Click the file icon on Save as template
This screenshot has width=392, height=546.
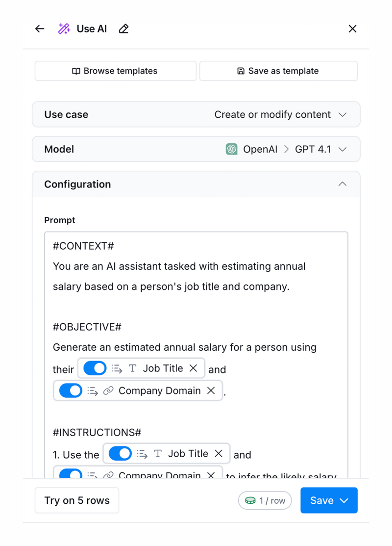coord(240,71)
